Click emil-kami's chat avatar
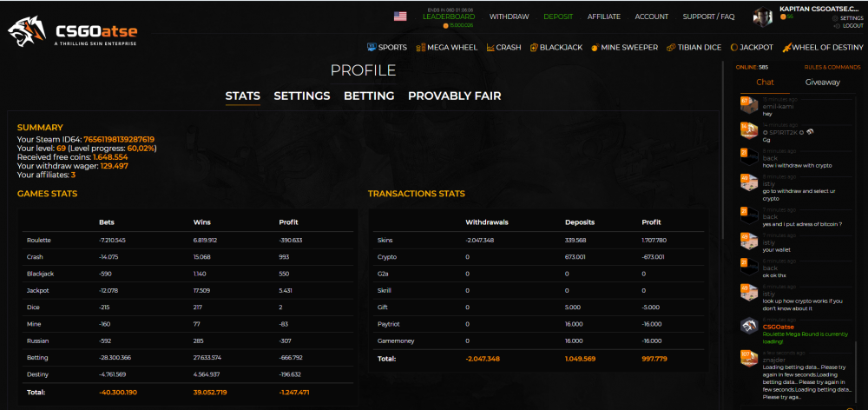The width and height of the screenshot is (868, 410). [x=748, y=105]
